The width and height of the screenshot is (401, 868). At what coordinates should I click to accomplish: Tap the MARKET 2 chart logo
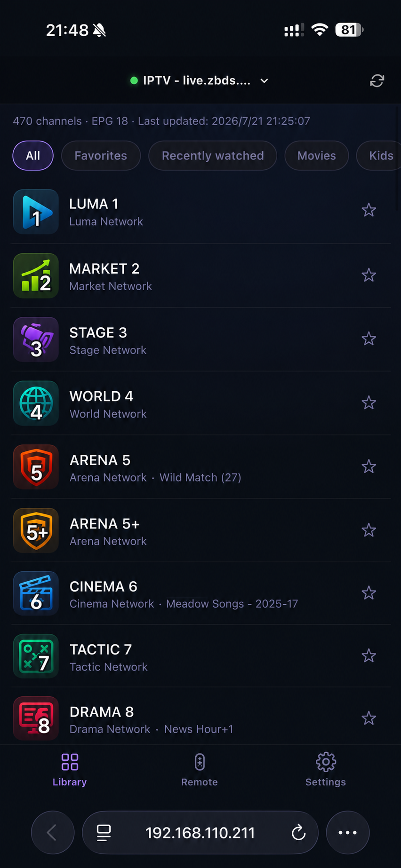click(36, 276)
